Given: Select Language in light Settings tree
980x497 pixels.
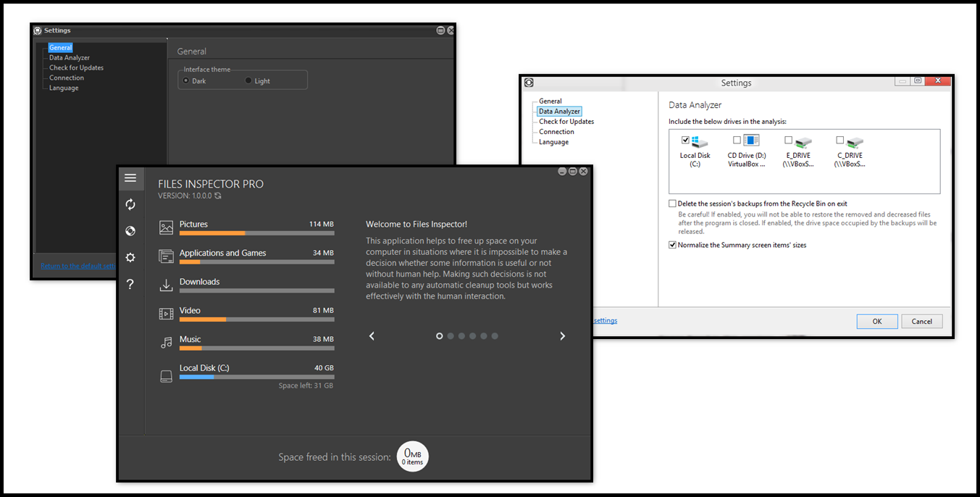Looking at the screenshot, I should tap(553, 142).
